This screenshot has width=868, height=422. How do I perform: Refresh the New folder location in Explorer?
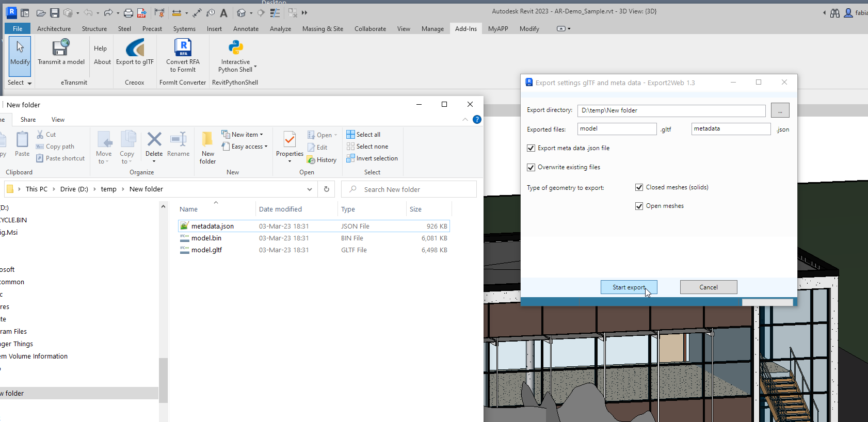[x=327, y=189]
